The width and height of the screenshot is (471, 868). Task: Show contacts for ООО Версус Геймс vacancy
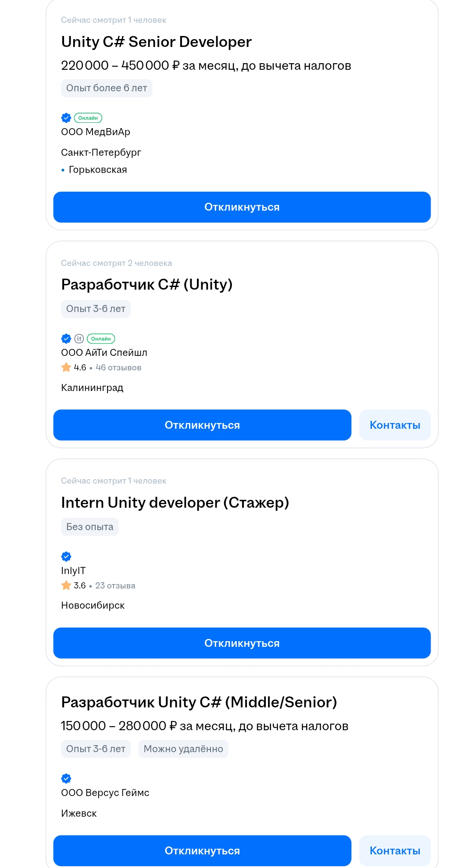(x=395, y=850)
